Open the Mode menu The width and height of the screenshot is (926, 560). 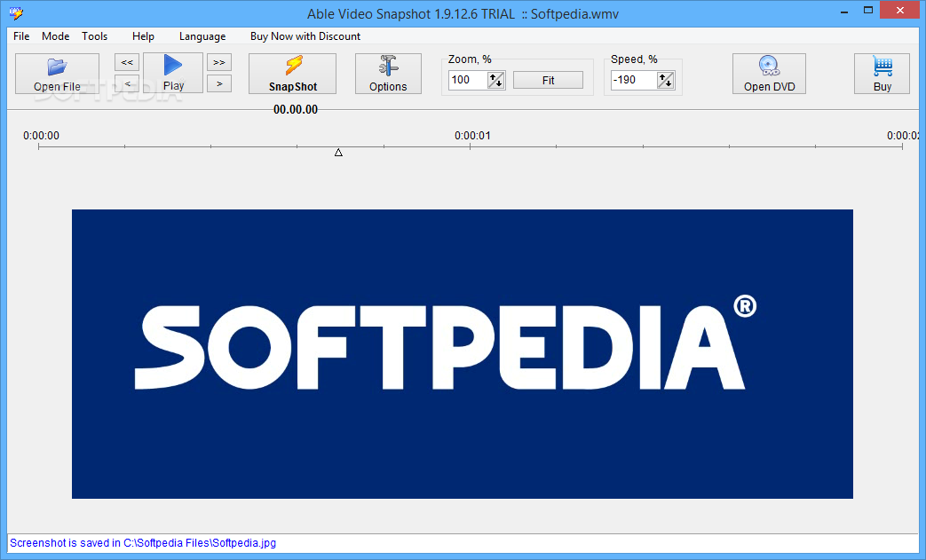[x=56, y=36]
